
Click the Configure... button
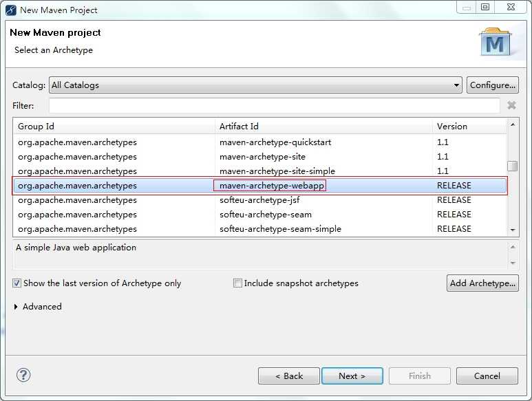point(492,85)
